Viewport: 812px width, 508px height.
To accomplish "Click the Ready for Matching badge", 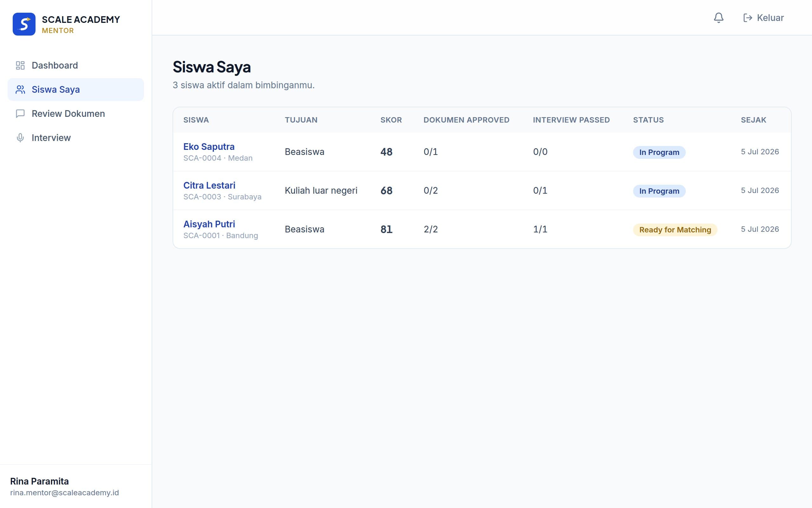I will [x=675, y=230].
